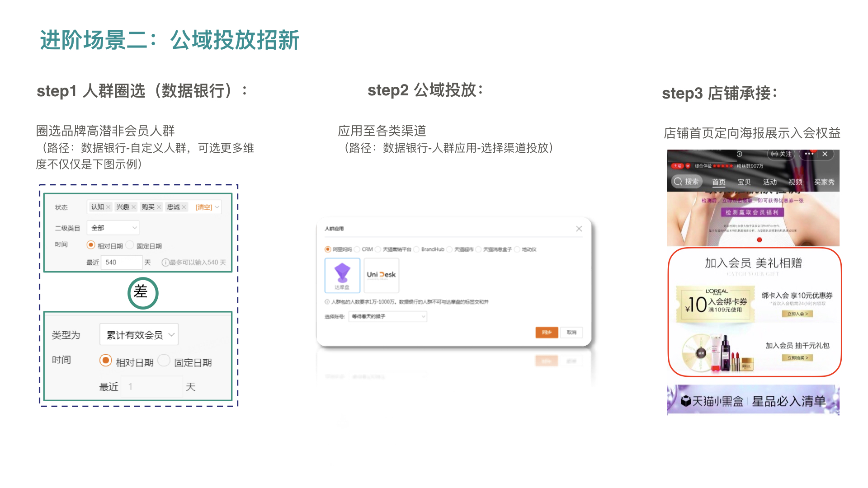This screenshot has height=488, width=868.
Task: Open the 累计有效会员 type dropdown
Action: [139, 334]
